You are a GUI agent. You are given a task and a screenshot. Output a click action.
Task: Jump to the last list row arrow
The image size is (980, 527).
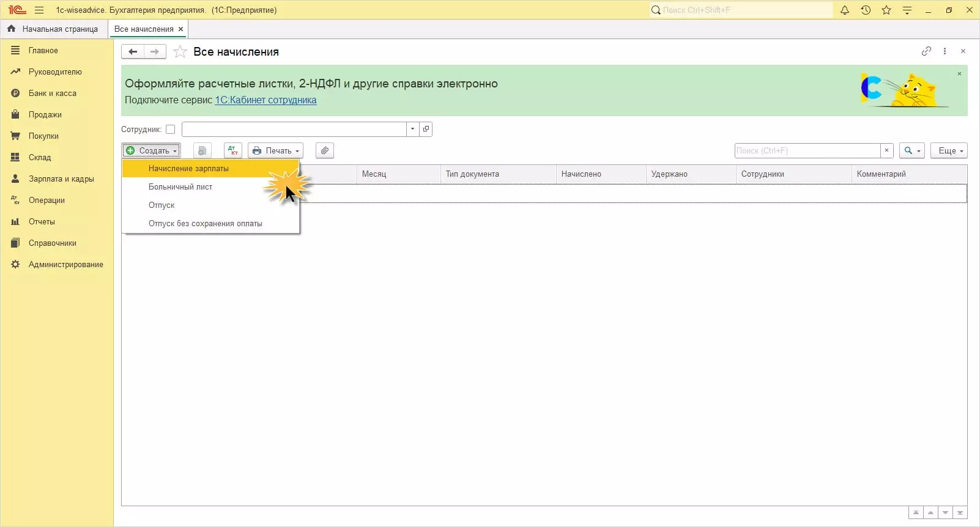point(960,512)
